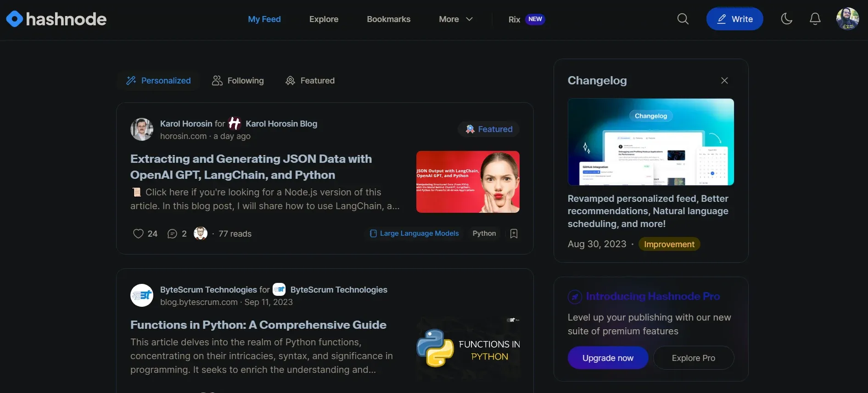Open ByteScrum Technologies blog logo icon

click(x=279, y=289)
